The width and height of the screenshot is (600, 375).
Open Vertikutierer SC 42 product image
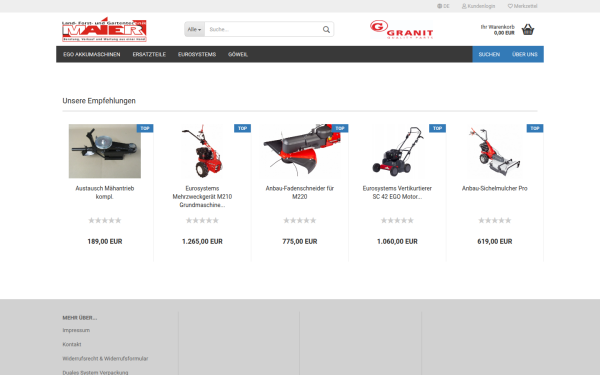pyautogui.click(x=397, y=151)
